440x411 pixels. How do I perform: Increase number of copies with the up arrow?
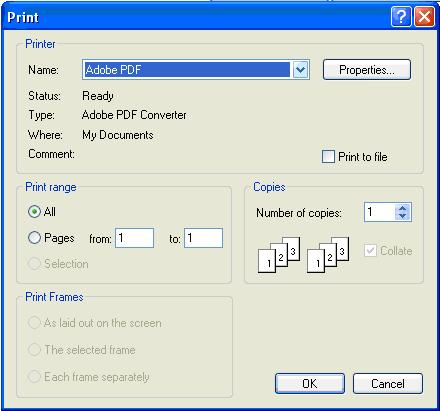[402, 208]
